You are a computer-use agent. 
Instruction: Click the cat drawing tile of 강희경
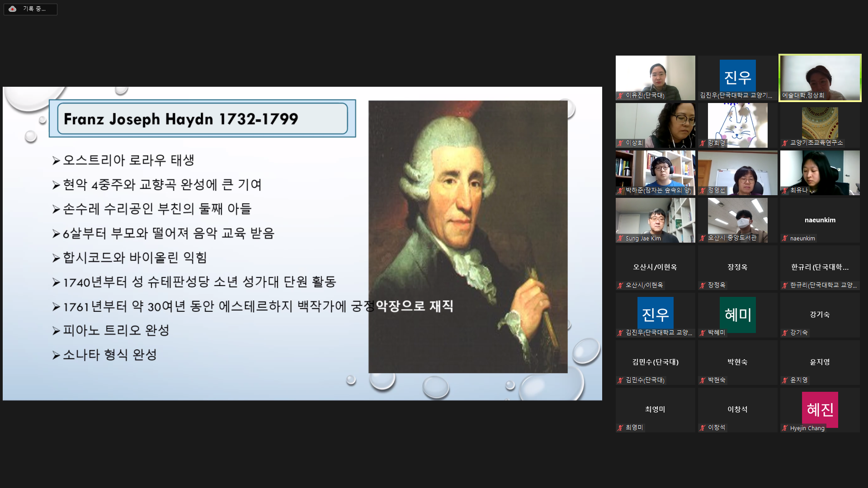click(737, 125)
